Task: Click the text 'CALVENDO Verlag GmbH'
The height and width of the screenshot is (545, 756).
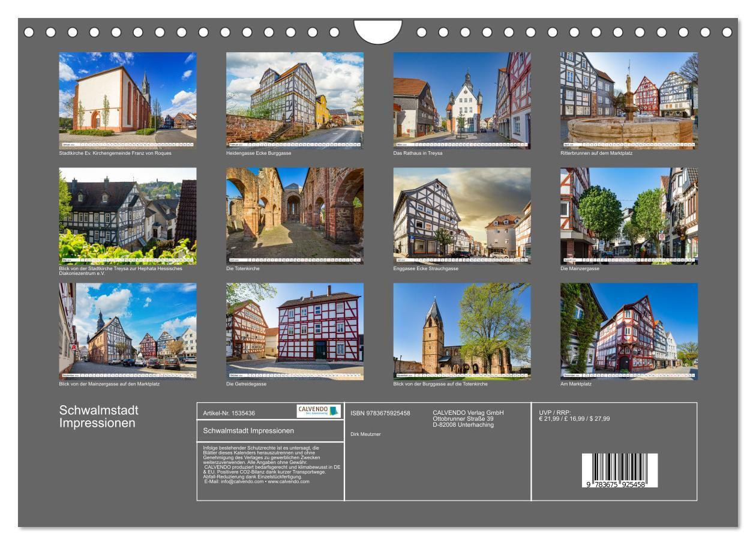Action: [469, 413]
